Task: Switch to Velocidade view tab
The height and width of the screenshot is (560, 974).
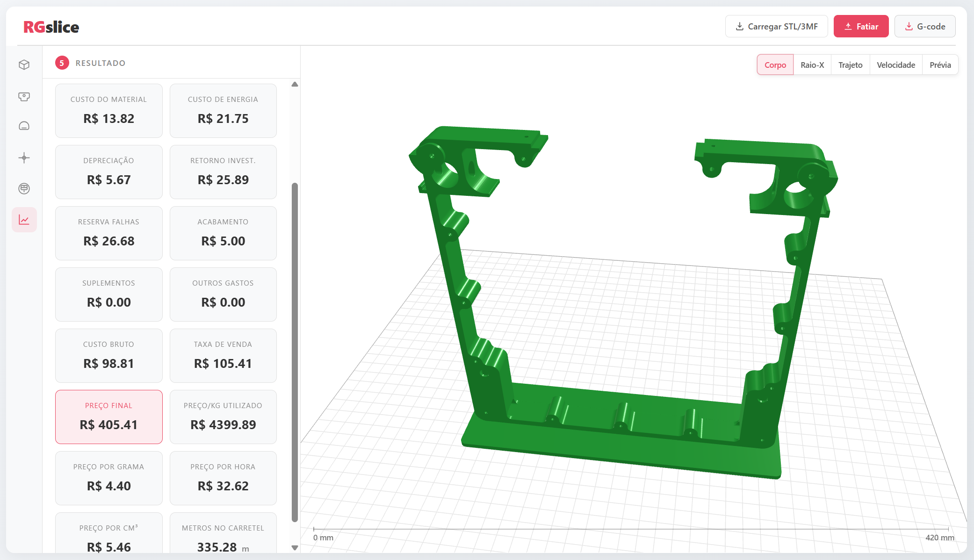Action: point(895,65)
